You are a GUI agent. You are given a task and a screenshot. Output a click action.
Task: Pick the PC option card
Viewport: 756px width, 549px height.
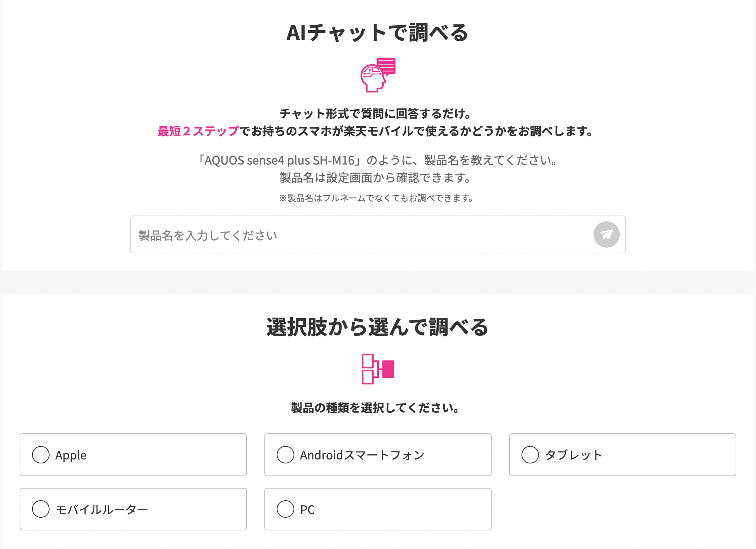click(378, 509)
